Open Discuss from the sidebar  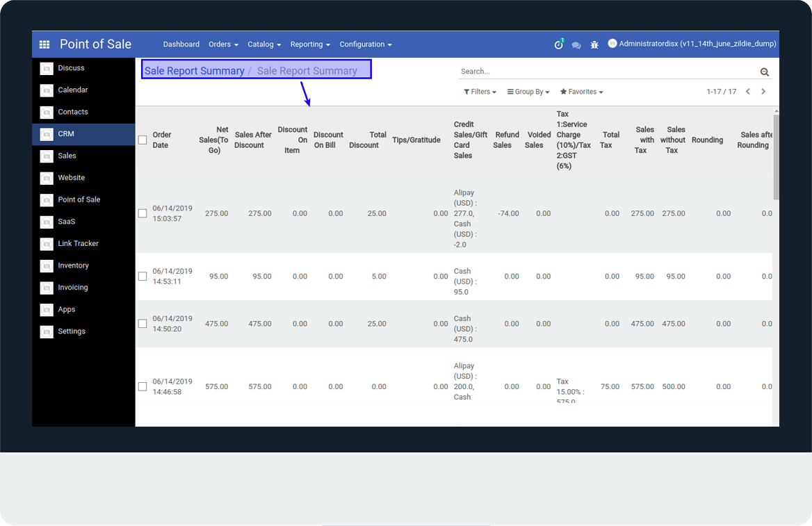click(x=71, y=68)
